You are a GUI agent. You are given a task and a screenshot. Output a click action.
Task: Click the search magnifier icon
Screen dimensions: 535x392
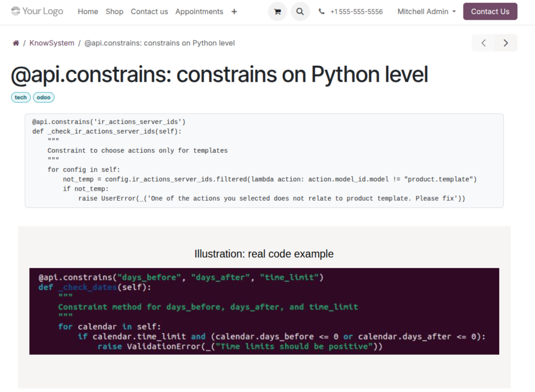coord(300,11)
